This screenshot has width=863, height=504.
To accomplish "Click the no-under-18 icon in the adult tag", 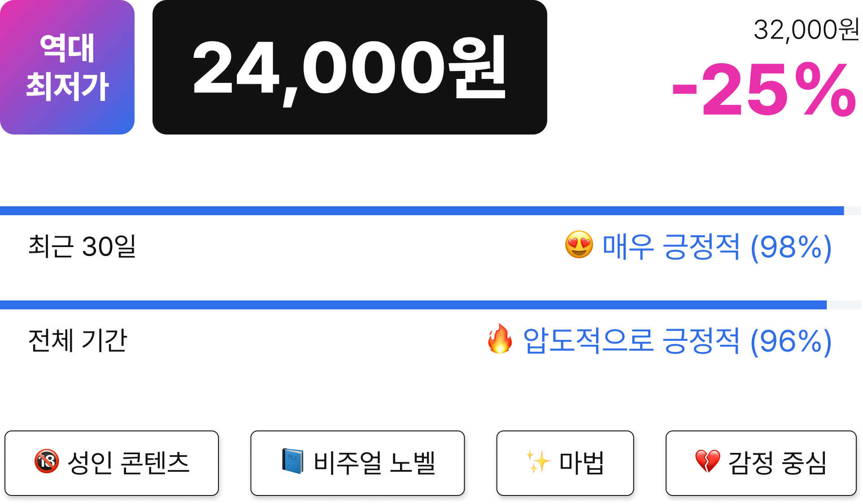I will click(47, 461).
